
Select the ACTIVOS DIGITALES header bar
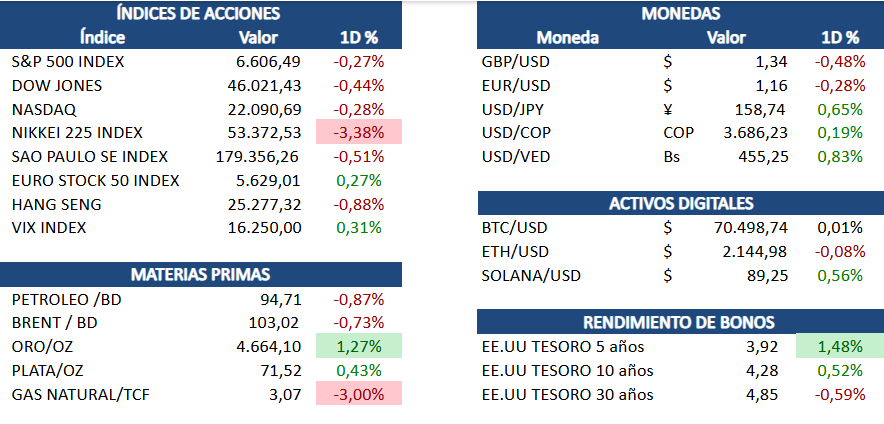[680, 204]
